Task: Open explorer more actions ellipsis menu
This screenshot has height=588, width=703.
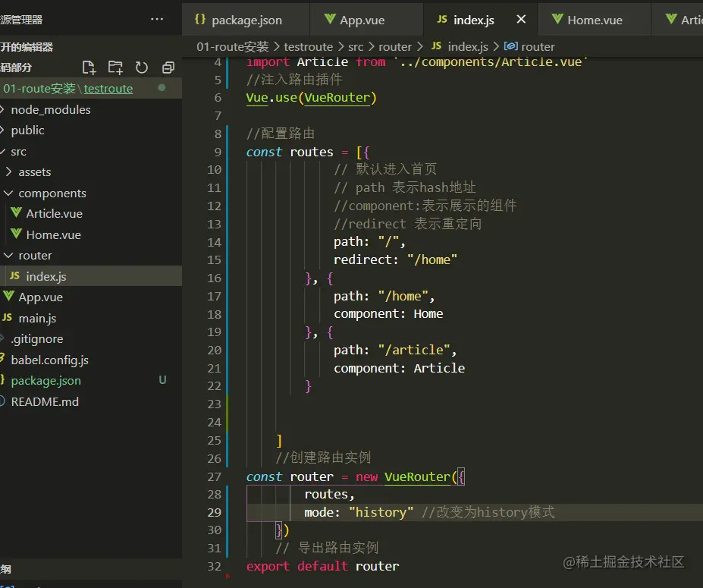Action: 157,19
